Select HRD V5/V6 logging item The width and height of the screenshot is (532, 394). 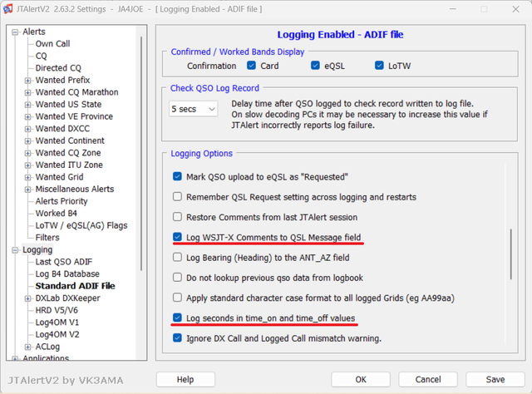pyautogui.click(x=57, y=310)
